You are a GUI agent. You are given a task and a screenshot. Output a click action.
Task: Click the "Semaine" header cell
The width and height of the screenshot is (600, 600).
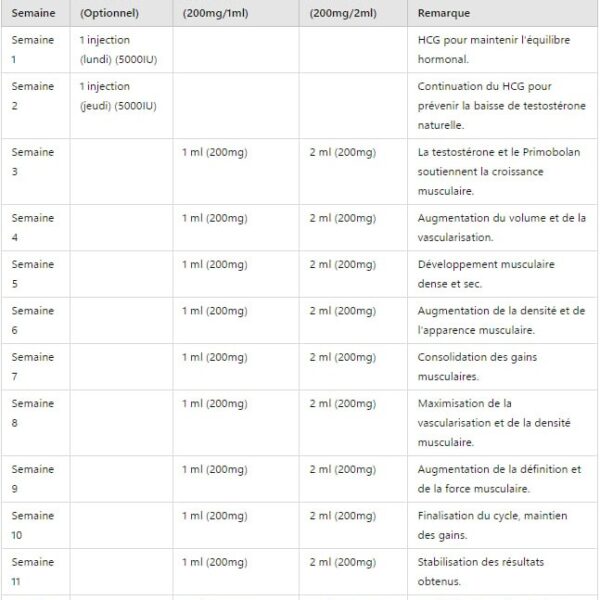[x=33, y=13]
